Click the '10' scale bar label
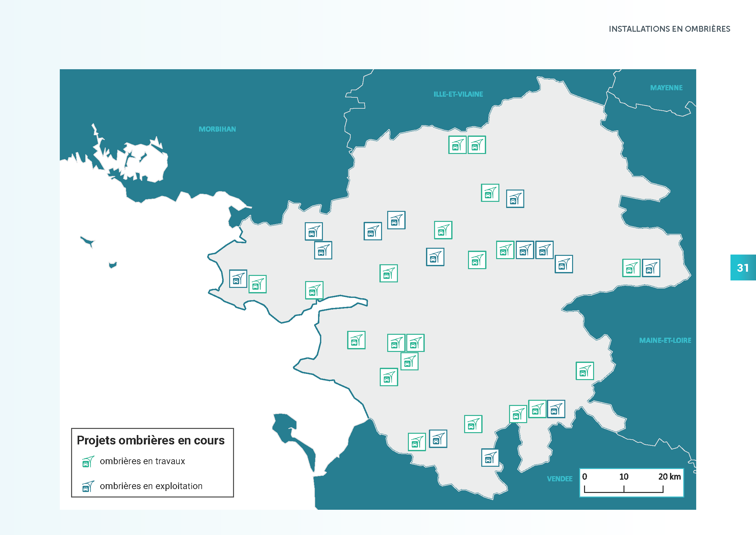This screenshot has width=756, height=535. pos(623,477)
